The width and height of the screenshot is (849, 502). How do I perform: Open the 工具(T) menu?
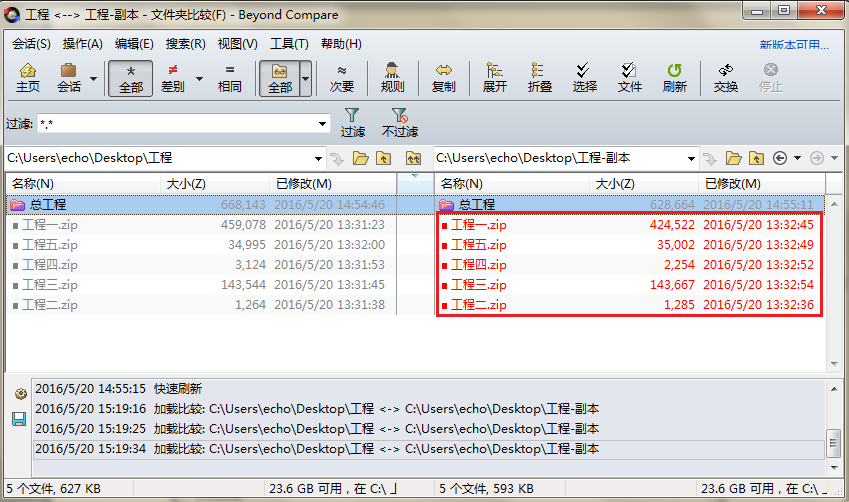click(289, 44)
